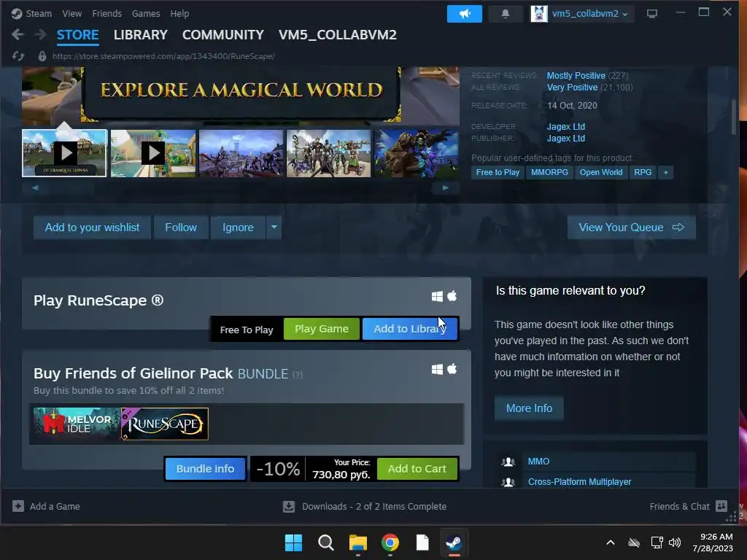747x560 pixels.
Task: Click the Cross-Platform Multiplayer people icon
Action: [508, 481]
